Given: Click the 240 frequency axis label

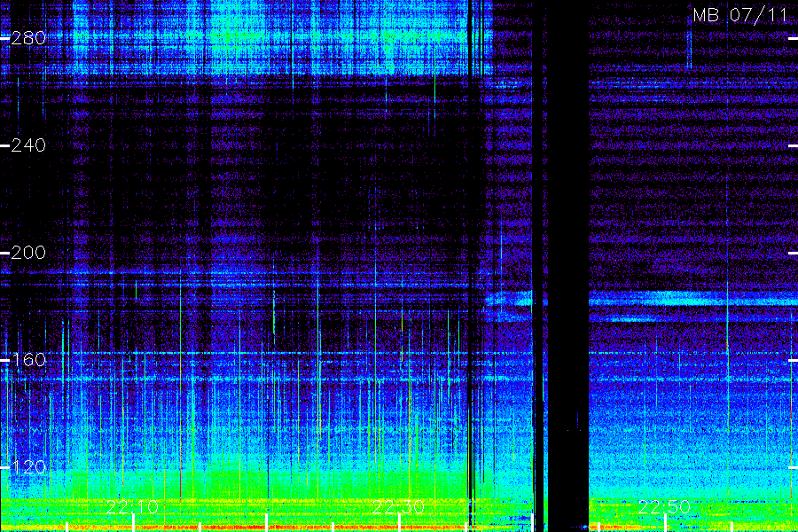Looking at the screenshot, I should tap(28, 145).
